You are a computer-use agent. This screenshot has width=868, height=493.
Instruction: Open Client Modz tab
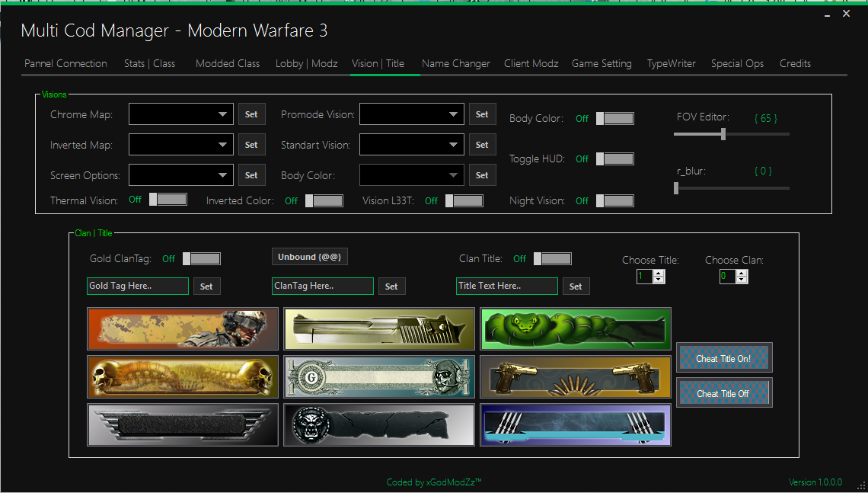[x=531, y=64]
